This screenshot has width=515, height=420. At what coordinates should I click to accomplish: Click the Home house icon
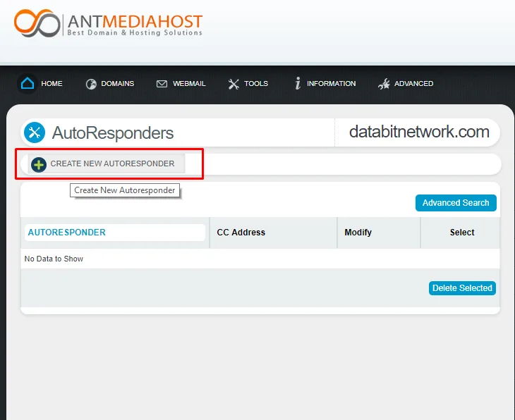tap(28, 84)
